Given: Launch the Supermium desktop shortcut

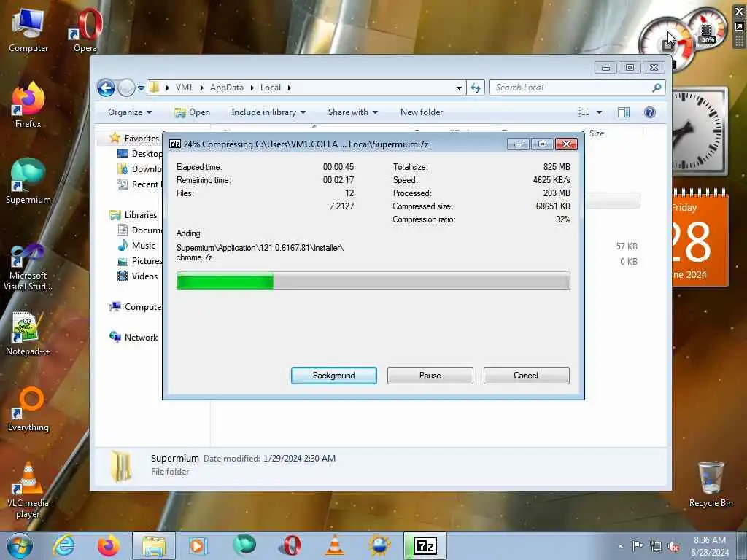Looking at the screenshot, I should coord(28,182).
